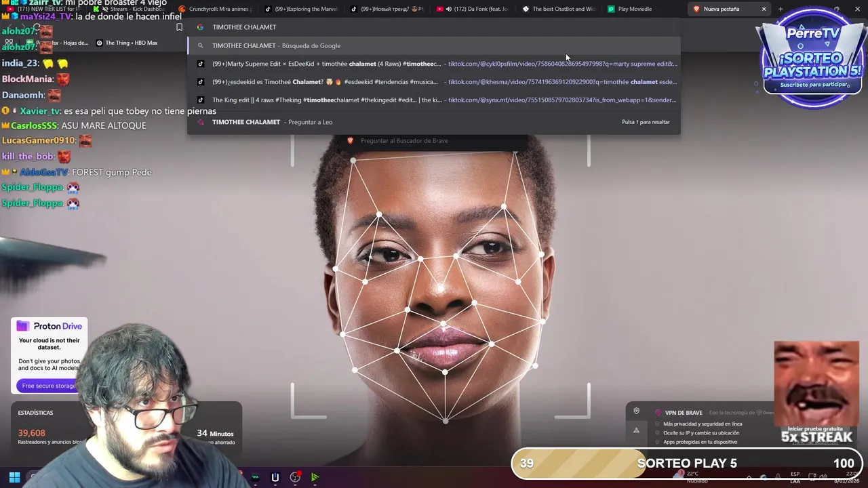Click 'Oculte su IP y cambie su ubicación' line
Screen dimensions: 868x488
click(701, 432)
